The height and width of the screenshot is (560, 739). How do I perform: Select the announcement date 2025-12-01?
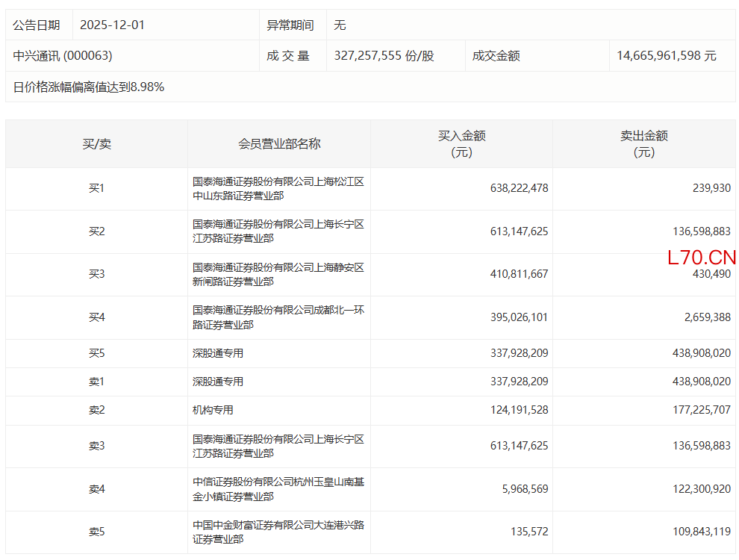pos(112,25)
